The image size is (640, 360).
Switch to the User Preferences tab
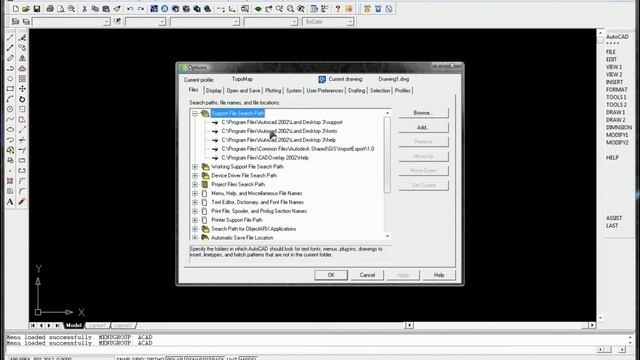(x=325, y=91)
